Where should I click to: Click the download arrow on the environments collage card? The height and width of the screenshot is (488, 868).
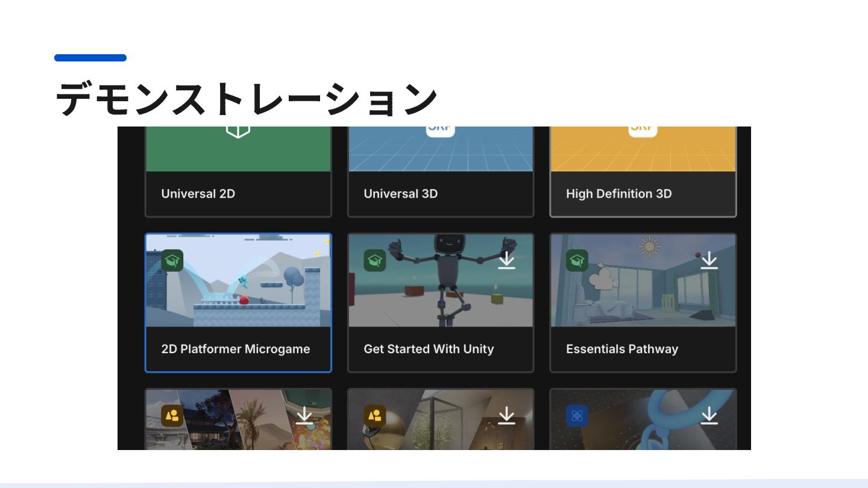[x=304, y=416]
